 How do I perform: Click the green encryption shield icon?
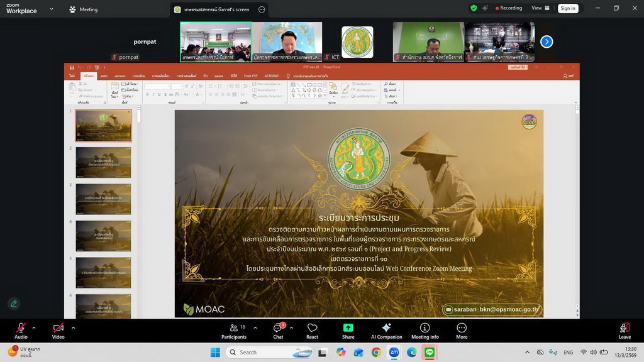pyautogui.click(x=474, y=8)
